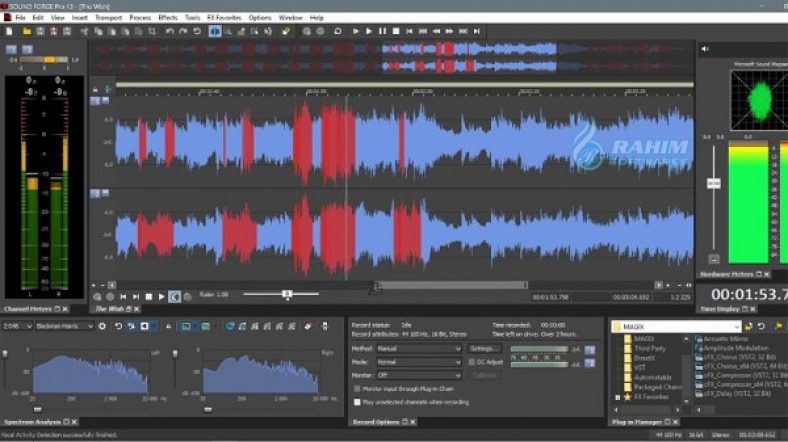Image resolution: width=788 pixels, height=442 pixels.
Task: Open the Process menu
Action: pyautogui.click(x=140, y=17)
